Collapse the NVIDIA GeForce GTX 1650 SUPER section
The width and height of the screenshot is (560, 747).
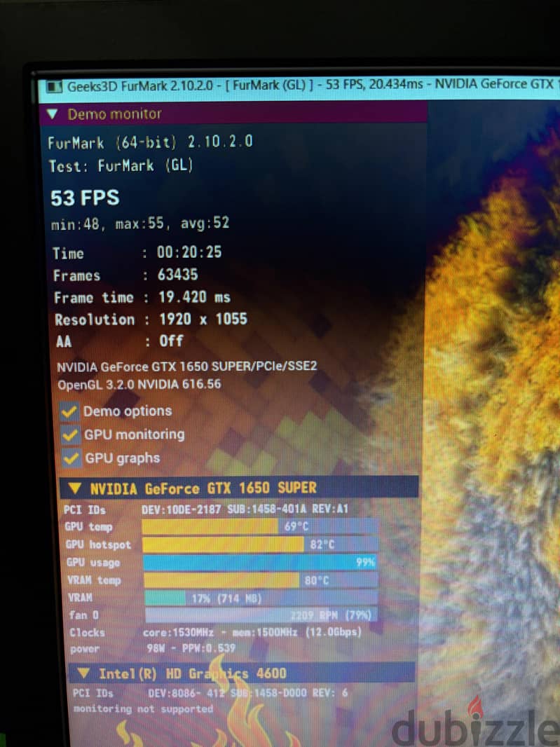click(75, 488)
